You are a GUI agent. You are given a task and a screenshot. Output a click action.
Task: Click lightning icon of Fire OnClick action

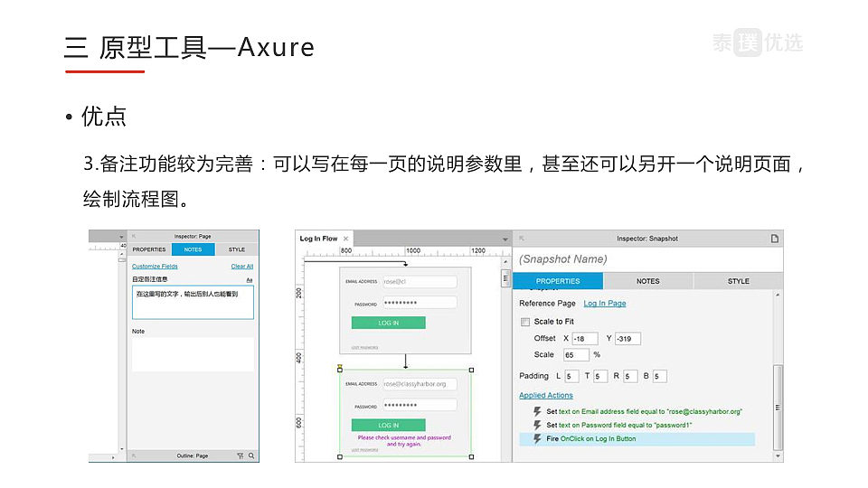pyautogui.click(x=537, y=439)
